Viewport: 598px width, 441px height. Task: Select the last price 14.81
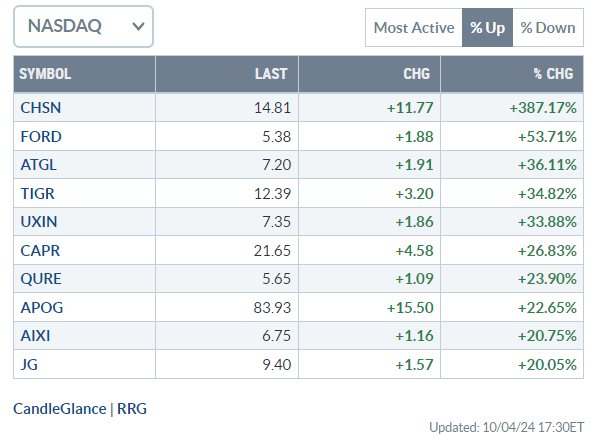coord(272,108)
